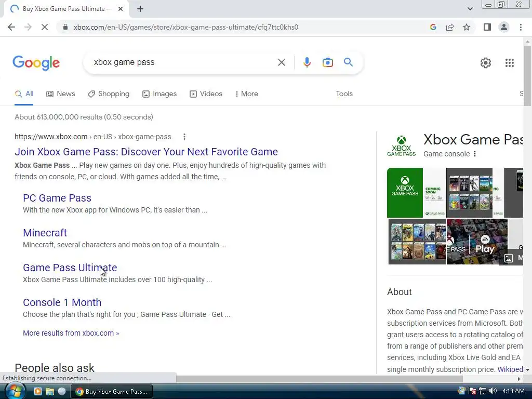Clear the search query with X

(281, 62)
